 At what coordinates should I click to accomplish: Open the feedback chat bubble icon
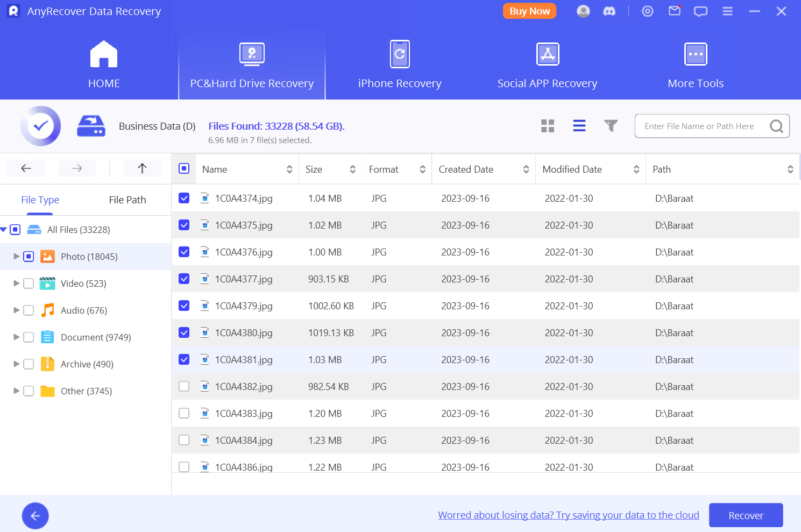point(700,11)
